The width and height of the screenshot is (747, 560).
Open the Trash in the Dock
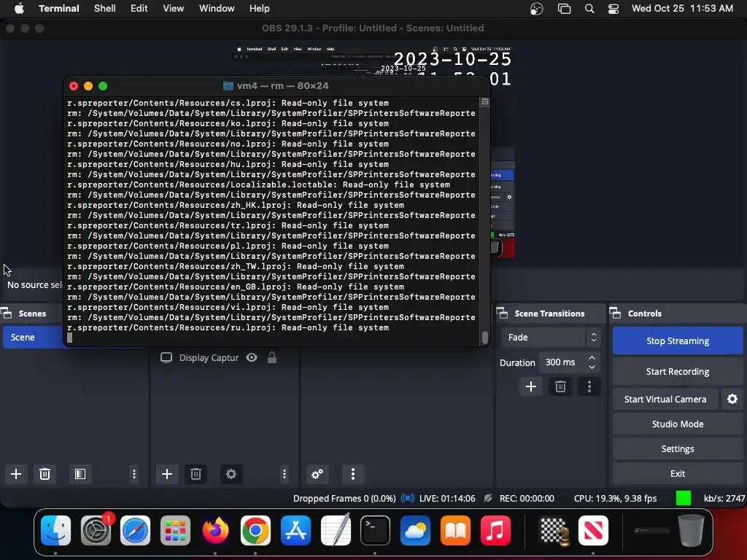point(692,531)
